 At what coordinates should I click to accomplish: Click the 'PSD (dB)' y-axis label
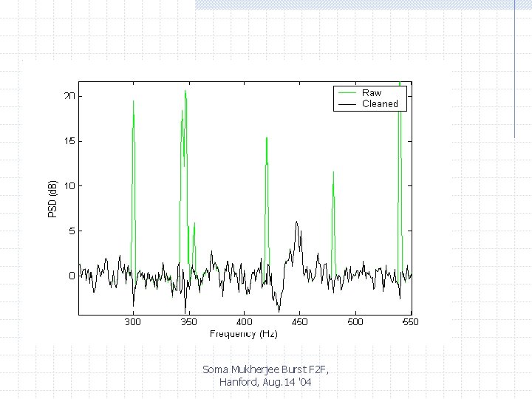52,199
